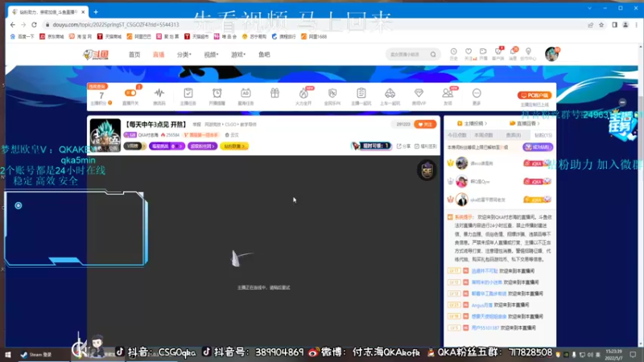Viewport: 644px width, 362px height.
Task: Open the user avatar in header
Action: coord(551,54)
